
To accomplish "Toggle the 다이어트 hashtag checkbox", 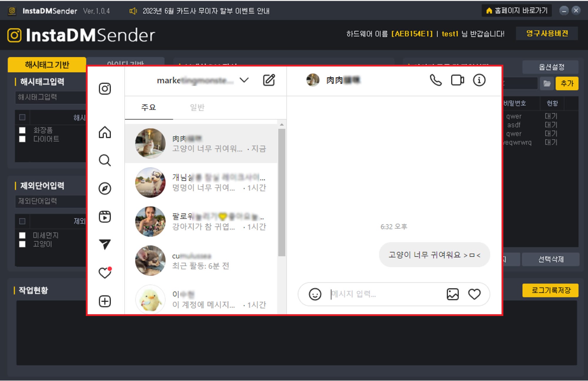I will click(x=22, y=139).
